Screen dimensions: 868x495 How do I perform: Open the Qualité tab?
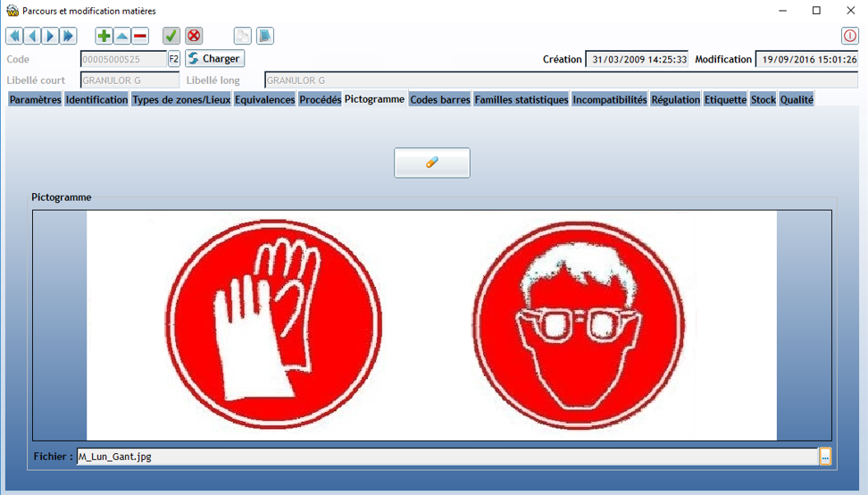[x=797, y=100]
